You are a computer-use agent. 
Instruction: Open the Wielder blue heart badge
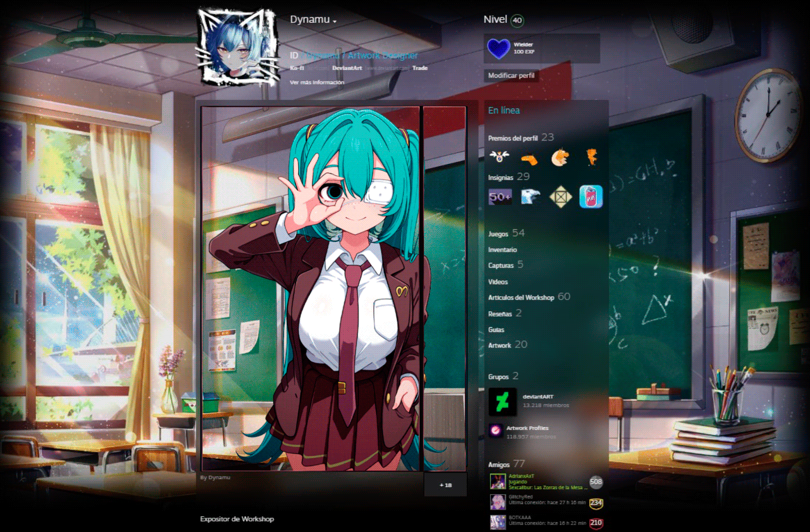[498, 48]
